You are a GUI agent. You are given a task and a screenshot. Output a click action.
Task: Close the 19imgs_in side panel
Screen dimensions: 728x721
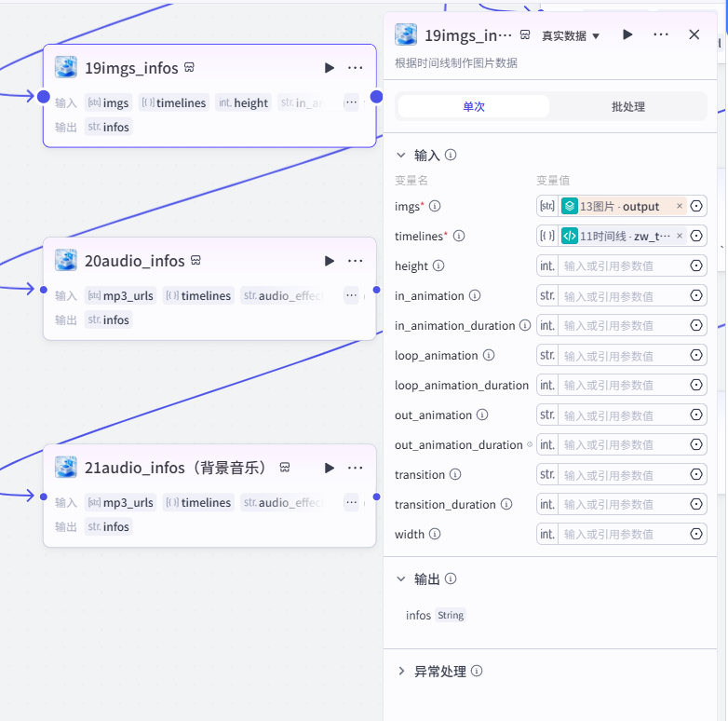(x=694, y=34)
